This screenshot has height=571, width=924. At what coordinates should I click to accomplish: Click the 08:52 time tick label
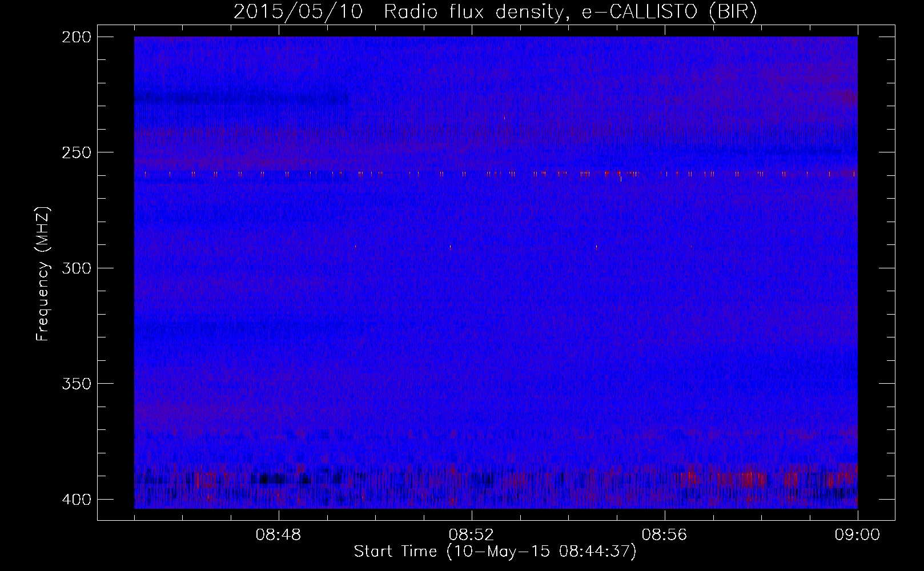click(472, 535)
